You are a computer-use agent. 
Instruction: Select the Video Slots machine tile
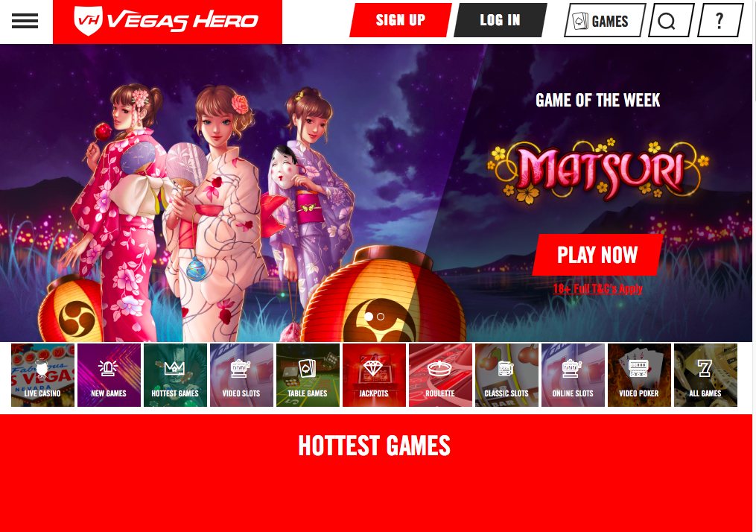pyautogui.click(x=241, y=375)
